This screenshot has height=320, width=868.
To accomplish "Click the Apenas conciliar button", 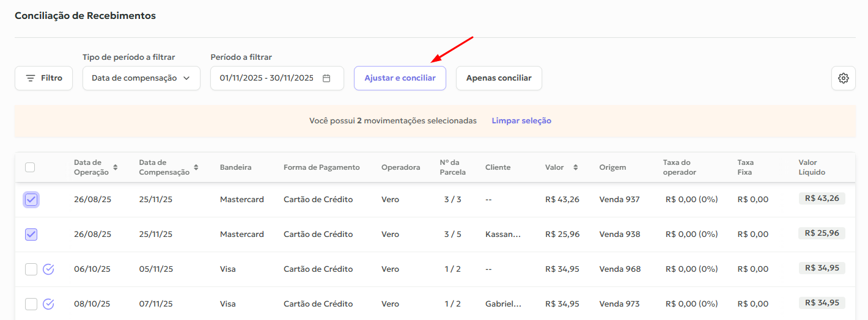I will click(499, 78).
